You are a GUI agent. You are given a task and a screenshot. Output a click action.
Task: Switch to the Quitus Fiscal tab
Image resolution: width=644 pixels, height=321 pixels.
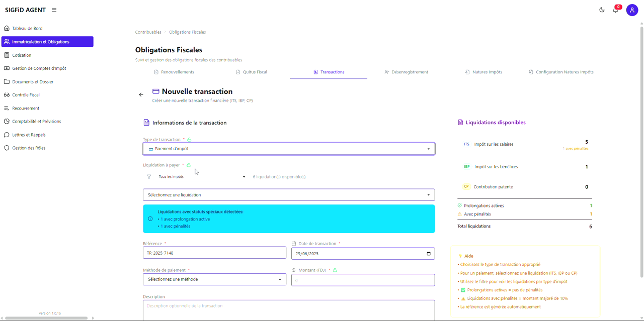click(252, 72)
